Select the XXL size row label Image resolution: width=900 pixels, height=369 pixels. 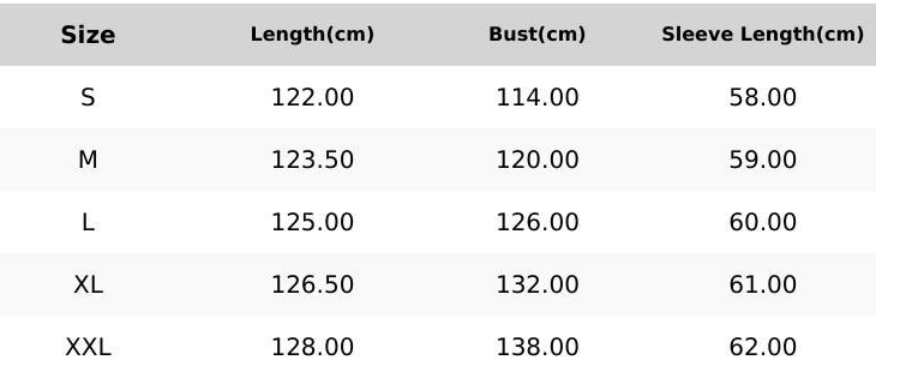click(88, 347)
